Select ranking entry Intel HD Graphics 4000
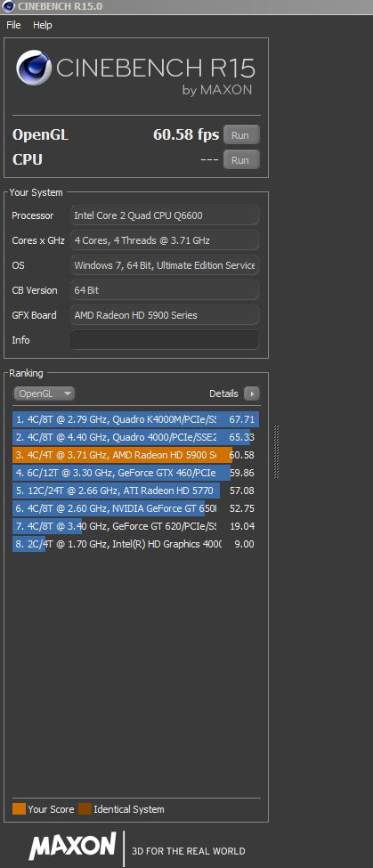 pos(135,544)
